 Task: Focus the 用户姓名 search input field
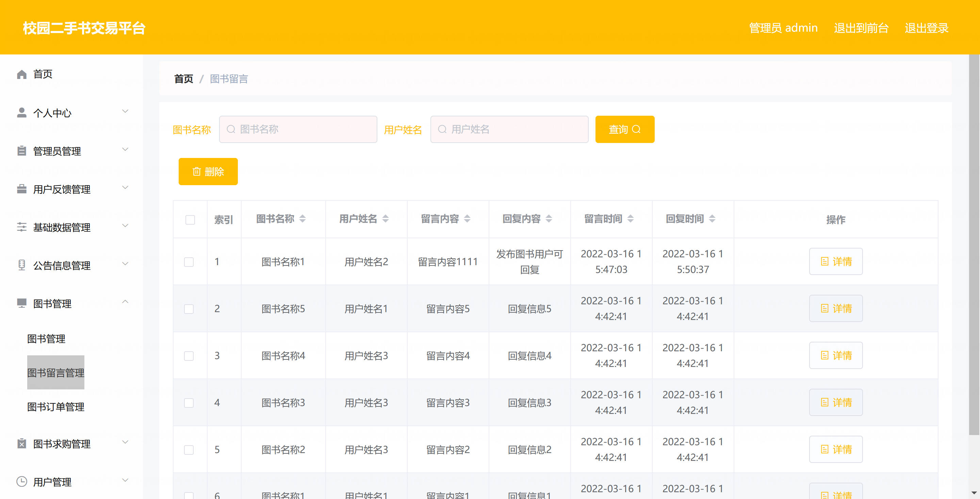tap(509, 129)
